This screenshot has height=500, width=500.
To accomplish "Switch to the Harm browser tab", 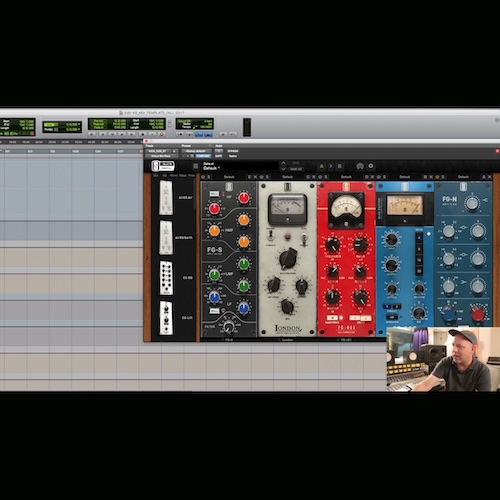I will pyautogui.click(x=174, y=175).
